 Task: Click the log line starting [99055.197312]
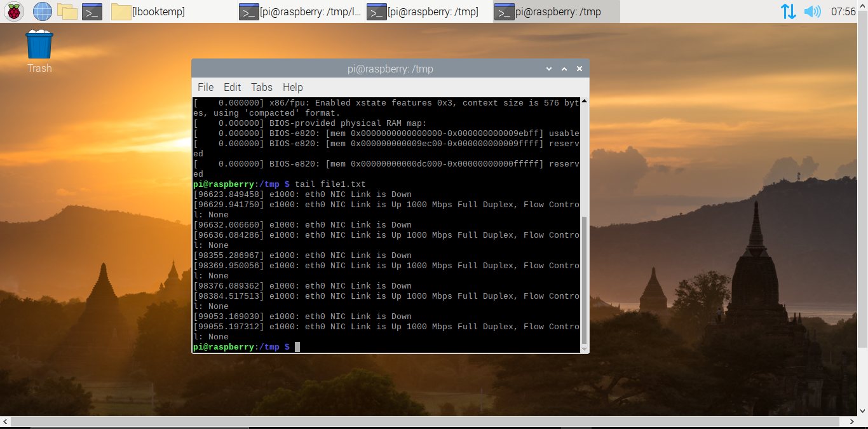(386, 332)
